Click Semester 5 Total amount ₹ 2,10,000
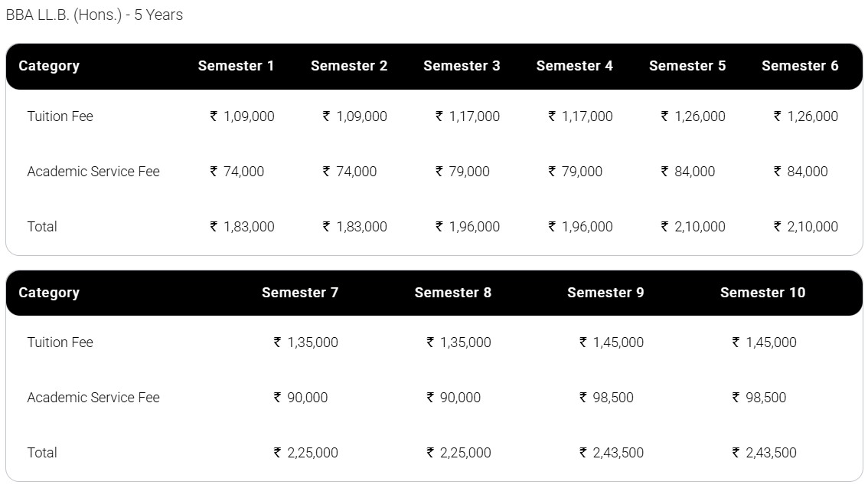The width and height of the screenshot is (868, 485). click(x=693, y=227)
